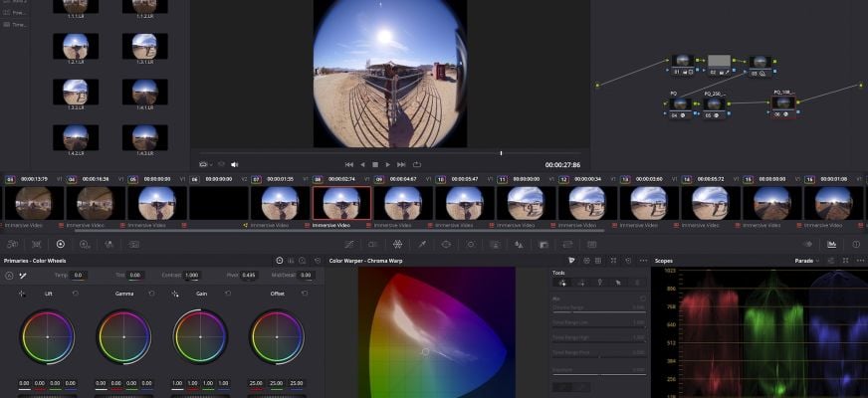
Task: Open the Key palette icon
Action: (x=543, y=244)
